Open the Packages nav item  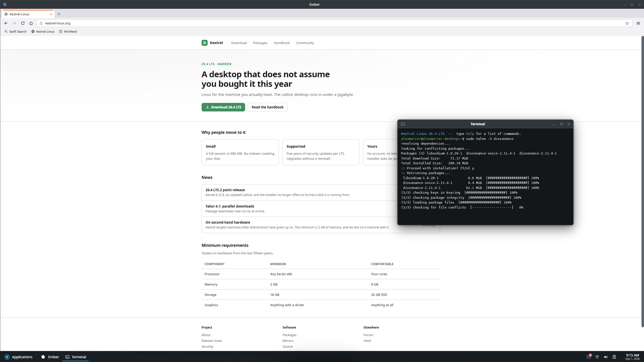(260, 43)
